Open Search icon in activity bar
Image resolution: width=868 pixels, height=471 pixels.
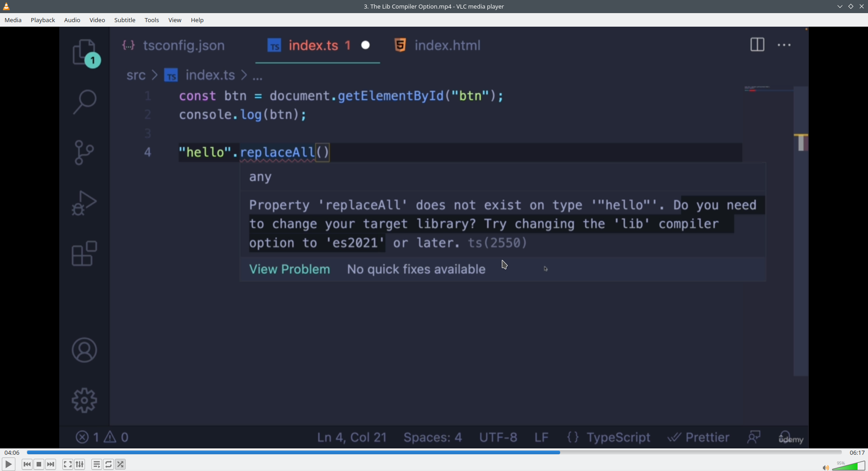tap(85, 102)
